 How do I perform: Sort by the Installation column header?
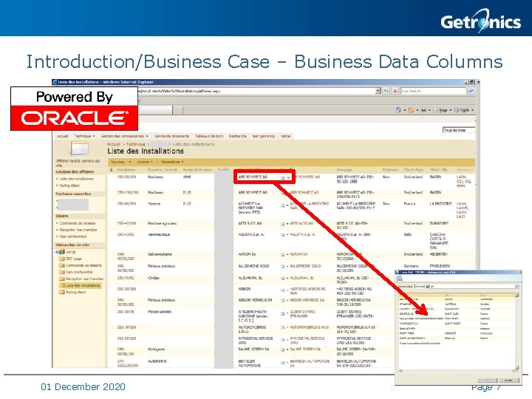126,170
